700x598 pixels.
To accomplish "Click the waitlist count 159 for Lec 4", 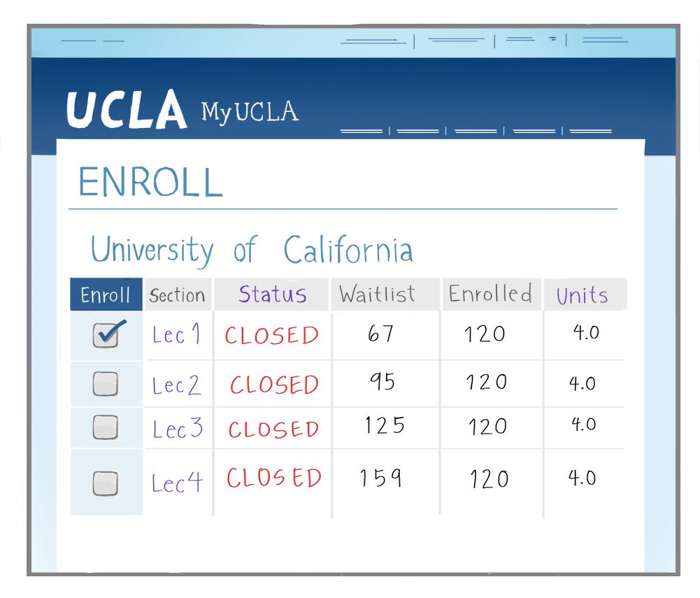I will coord(380,478).
